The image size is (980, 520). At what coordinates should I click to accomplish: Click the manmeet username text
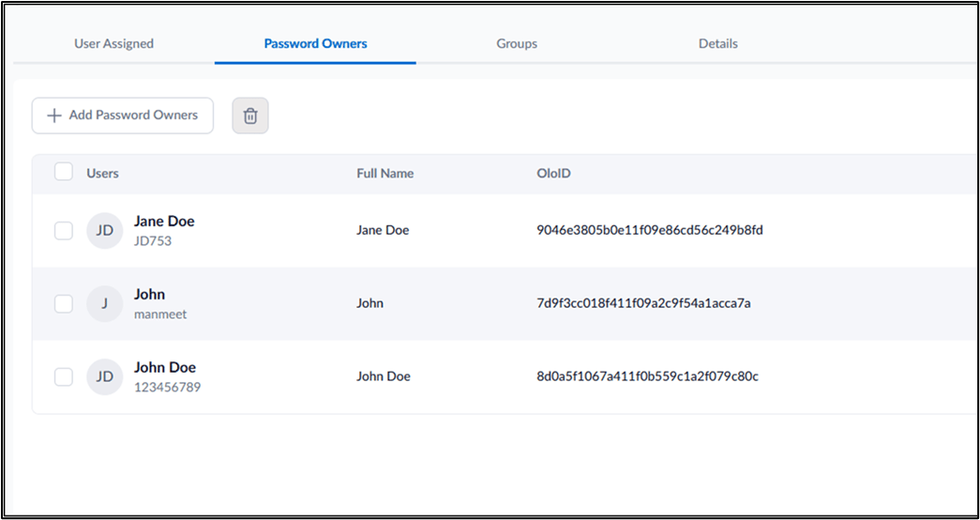click(160, 314)
